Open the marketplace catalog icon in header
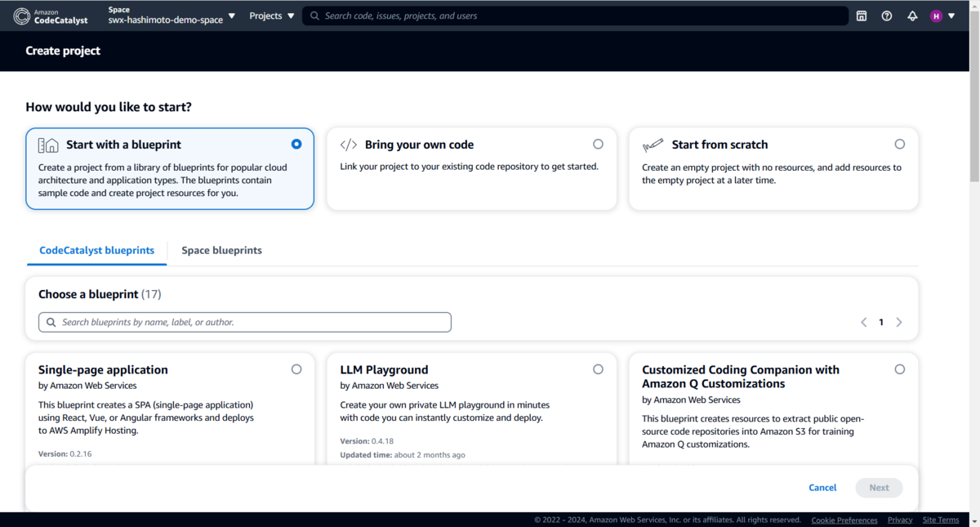This screenshot has height=527, width=980. 861,16
